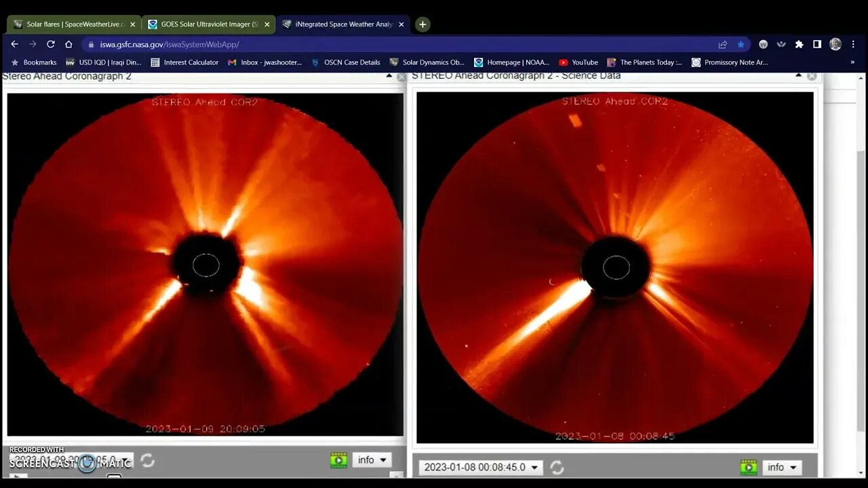Viewport: 868px width, 488px height.
Task: Click the brown extension icon in toolbar
Action: 764,44
